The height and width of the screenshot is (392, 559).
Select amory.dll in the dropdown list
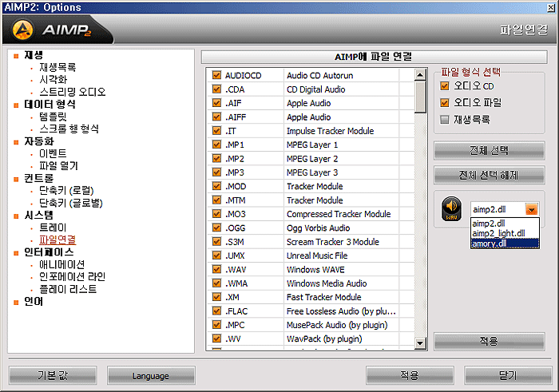(x=505, y=244)
